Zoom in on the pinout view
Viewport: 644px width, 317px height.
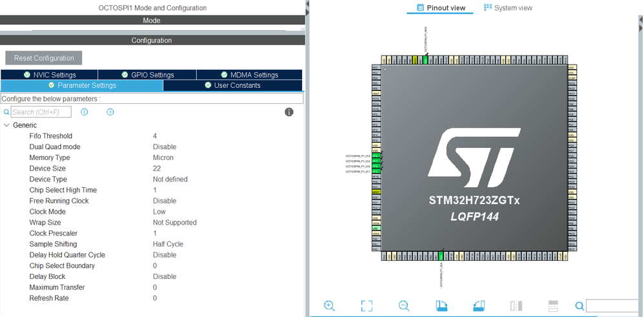[x=329, y=305]
